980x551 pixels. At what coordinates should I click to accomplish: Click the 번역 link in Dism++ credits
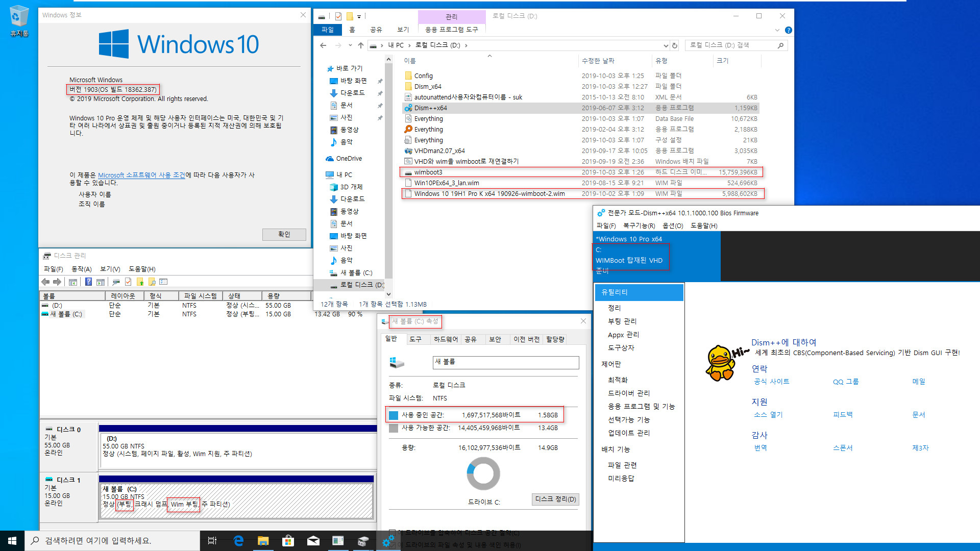point(761,448)
